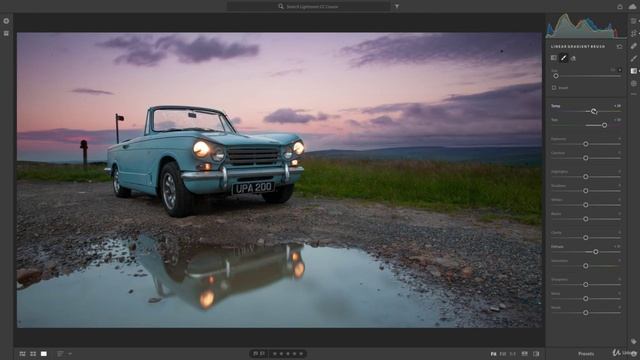The image size is (640, 360).
Task: Open the keywords tag icon
Action: pos(633,342)
